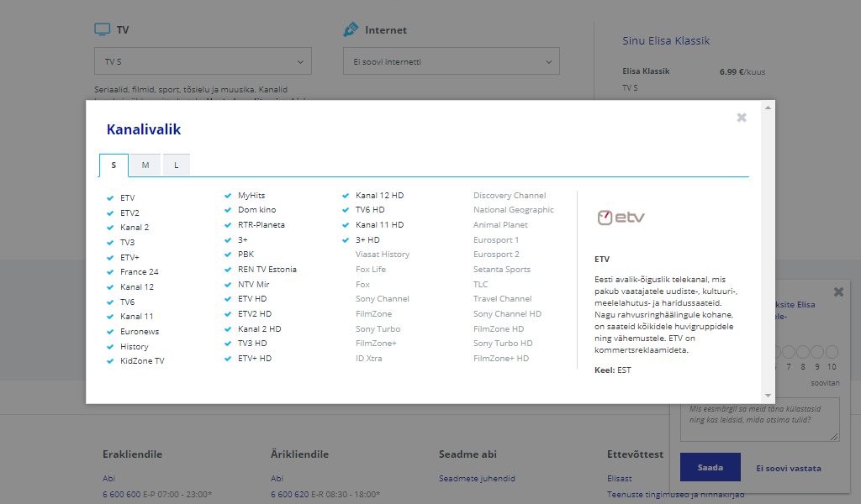This screenshot has width=861, height=504.
Task: Click the TV monitor icon
Action: [x=102, y=29]
